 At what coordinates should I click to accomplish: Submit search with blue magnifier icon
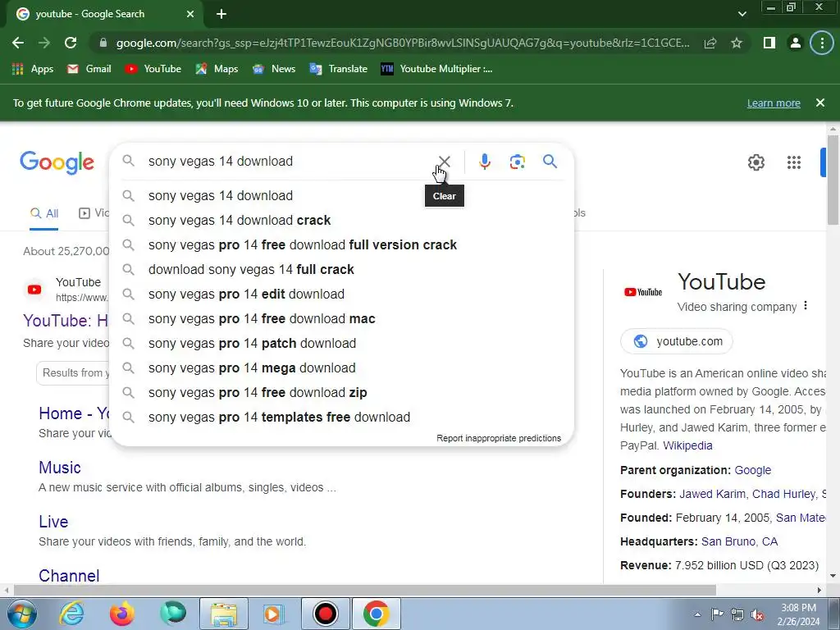[x=550, y=162]
